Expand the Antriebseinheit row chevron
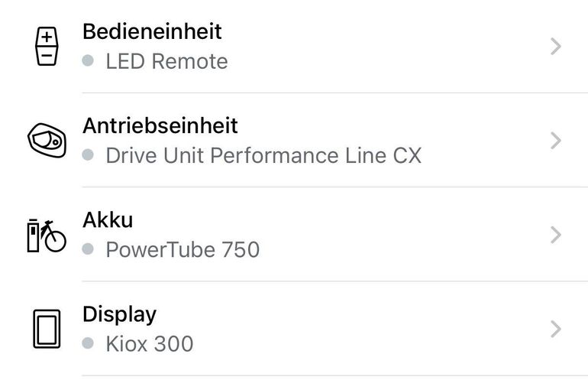Image resolution: width=588 pixels, height=380 pixels. point(556,141)
